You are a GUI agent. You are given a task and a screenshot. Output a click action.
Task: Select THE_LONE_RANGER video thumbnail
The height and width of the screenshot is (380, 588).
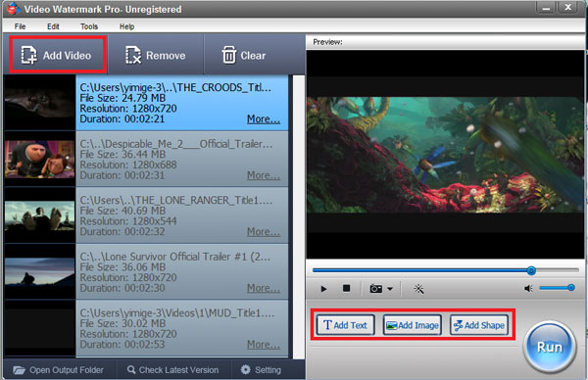(x=39, y=215)
